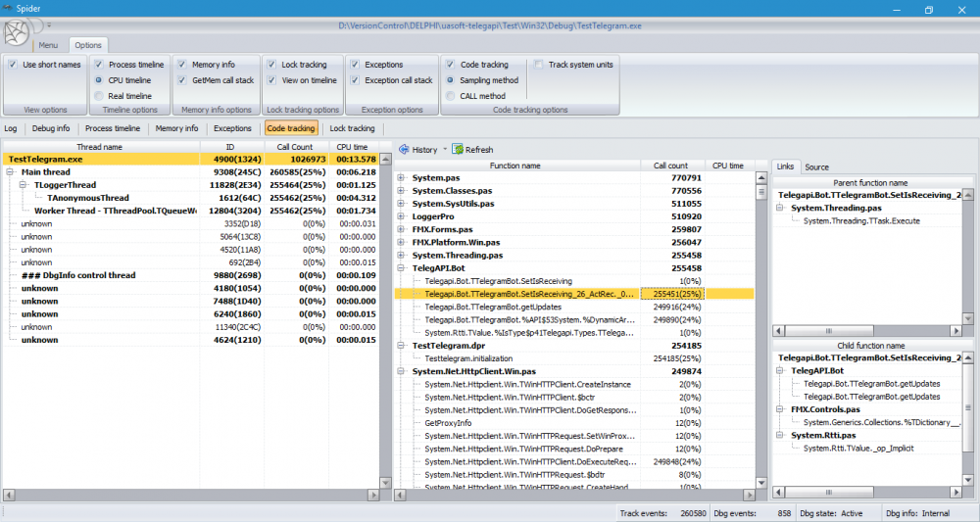Select the GetProxyInfo function row
Screen dimensions: 980x522
click(574, 423)
